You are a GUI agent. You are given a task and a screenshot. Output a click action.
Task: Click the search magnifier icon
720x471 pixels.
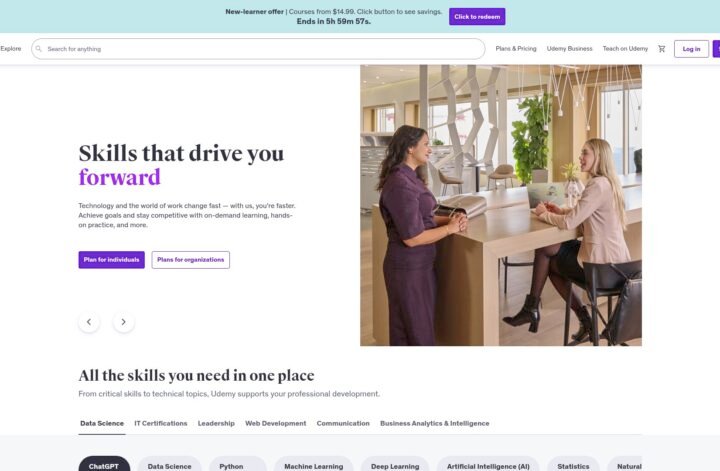pos(39,49)
